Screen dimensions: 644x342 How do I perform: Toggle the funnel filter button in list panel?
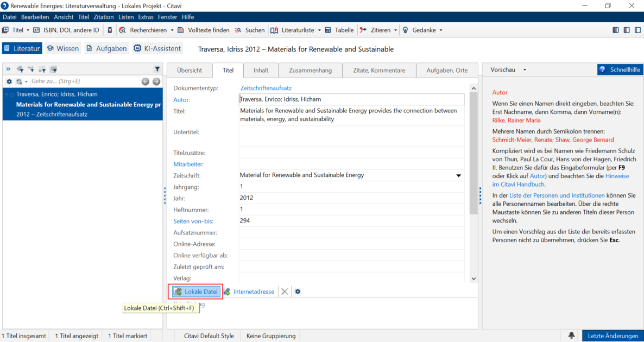[157, 69]
